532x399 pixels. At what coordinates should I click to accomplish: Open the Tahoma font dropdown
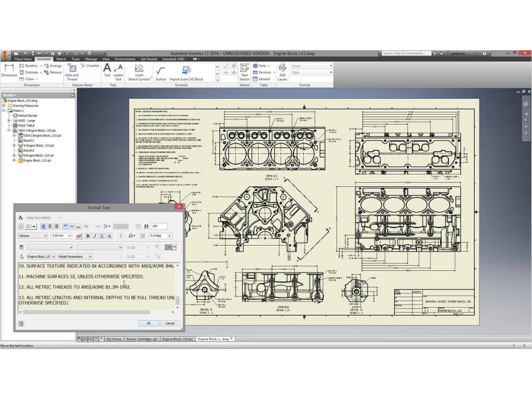pyautogui.click(x=45, y=236)
